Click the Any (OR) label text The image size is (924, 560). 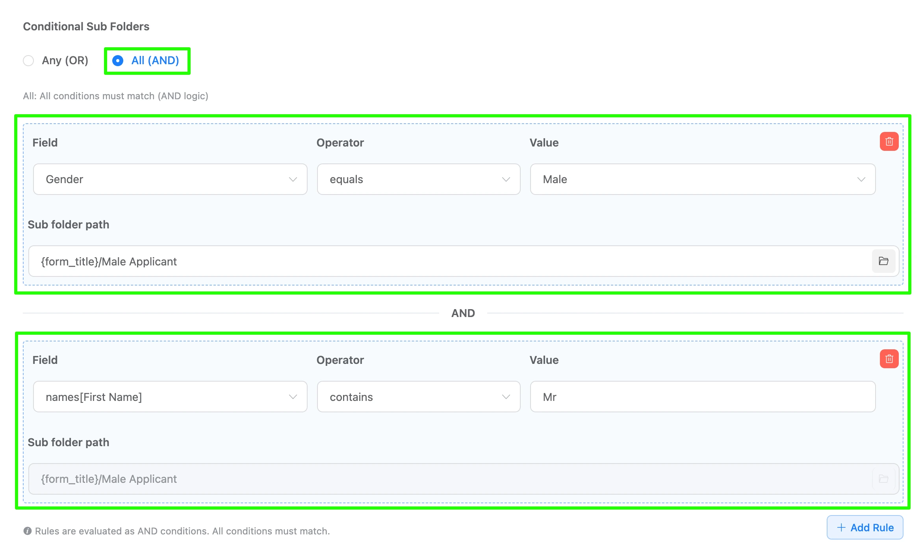65,61
